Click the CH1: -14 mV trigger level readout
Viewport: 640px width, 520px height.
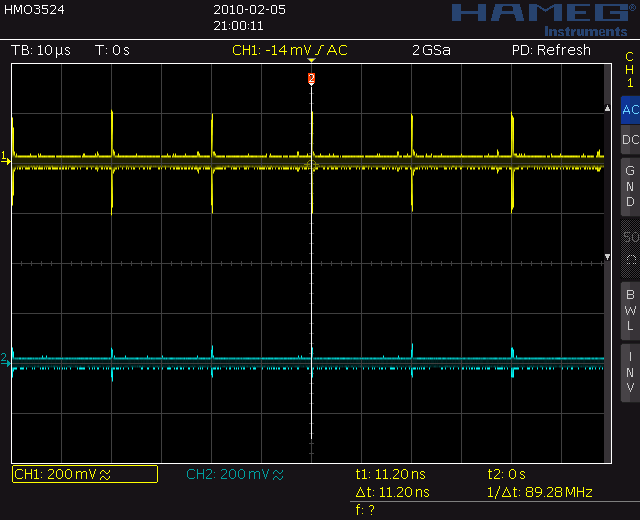(x=290, y=50)
